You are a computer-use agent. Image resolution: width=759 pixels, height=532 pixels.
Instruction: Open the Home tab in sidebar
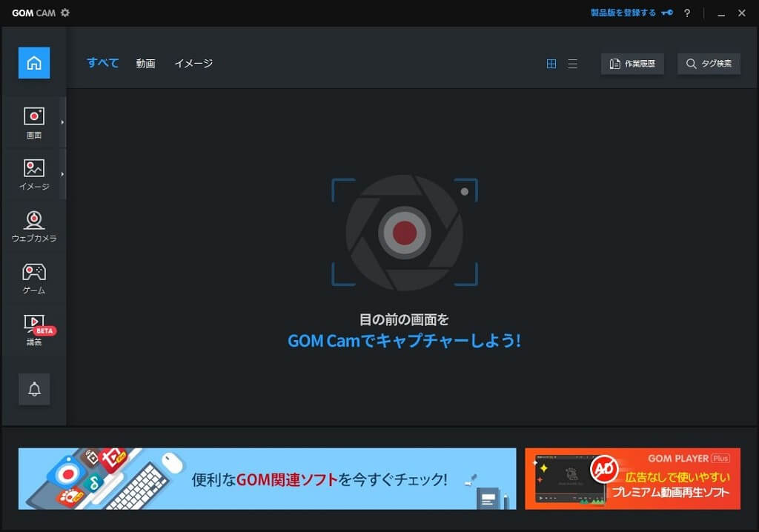34,63
